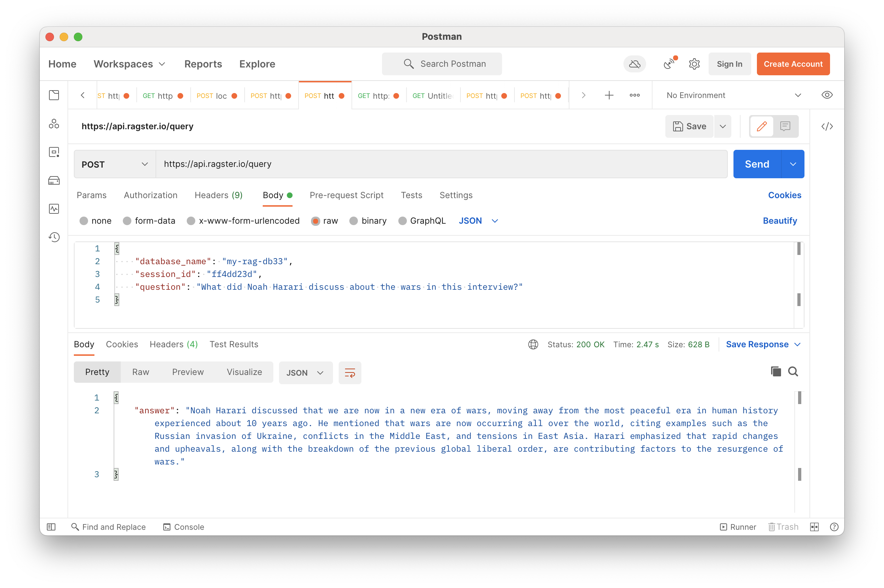Switch to the Authorization tab

pyautogui.click(x=150, y=195)
